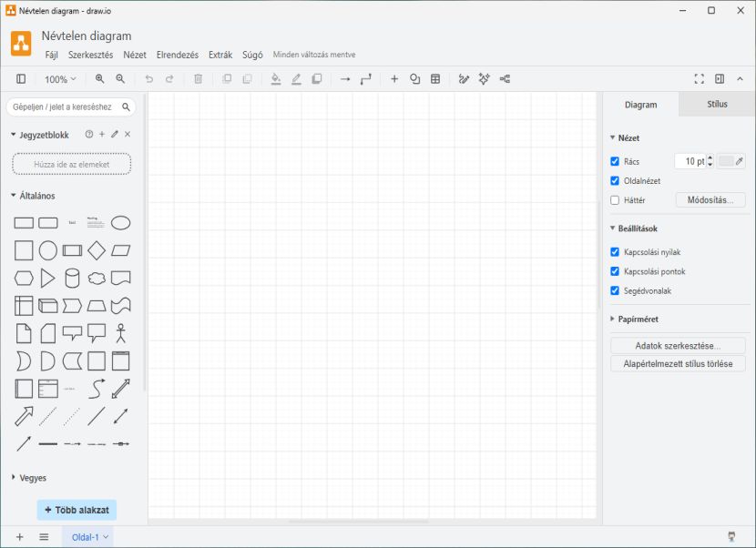Click the search magnifier in shape search

pyautogui.click(x=126, y=107)
